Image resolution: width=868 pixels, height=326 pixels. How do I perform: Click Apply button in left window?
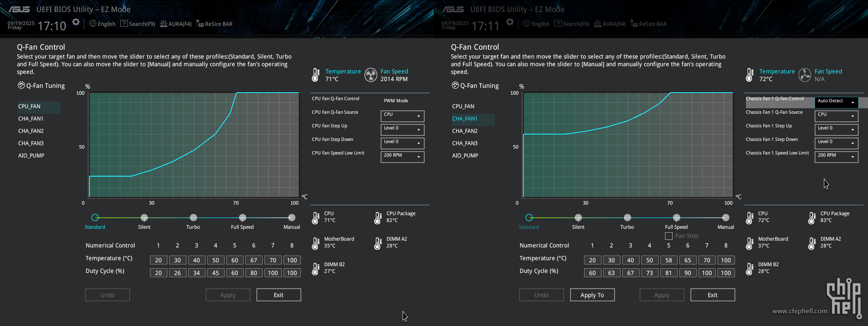pyautogui.click(x=228, y=295)
